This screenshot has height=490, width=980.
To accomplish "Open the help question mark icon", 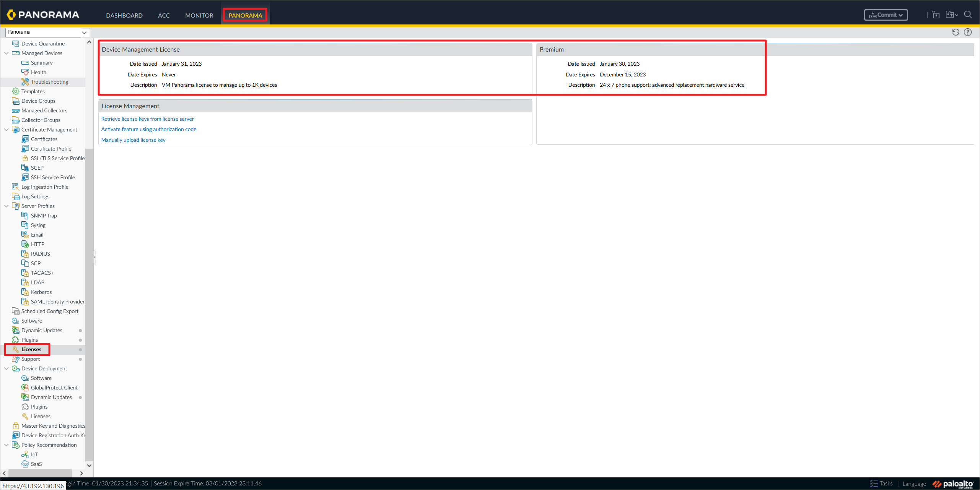I will 968,32.
